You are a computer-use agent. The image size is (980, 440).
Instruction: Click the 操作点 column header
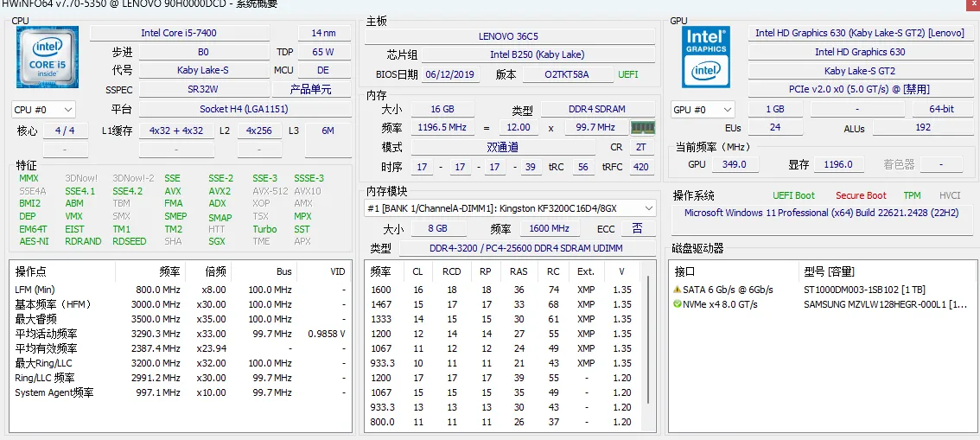point(62,271)
